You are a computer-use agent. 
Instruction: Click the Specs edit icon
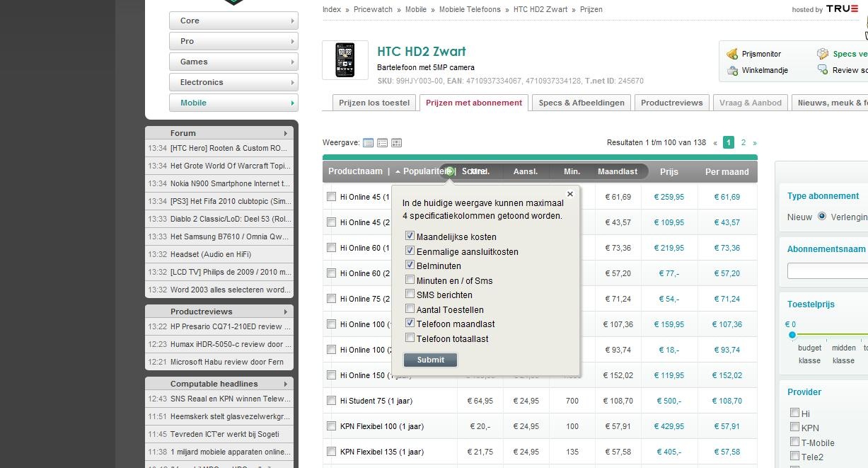point(823,54)
